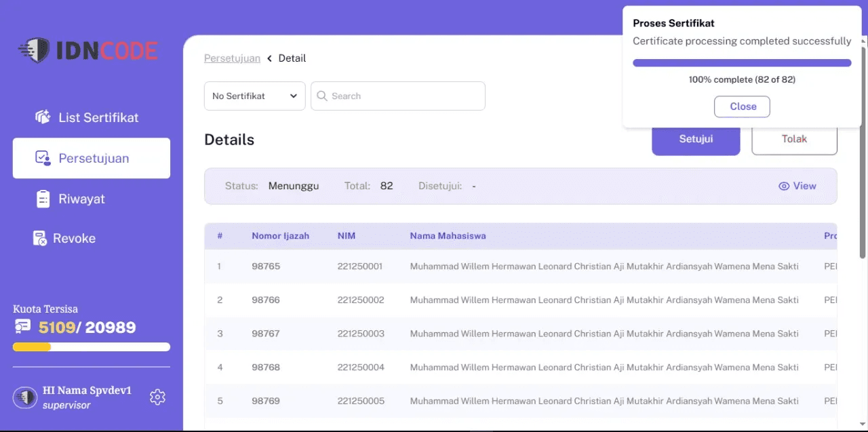Click the Persetujuan checkmark icon
This screenshot has width=868, height=432.
(43, 158)
